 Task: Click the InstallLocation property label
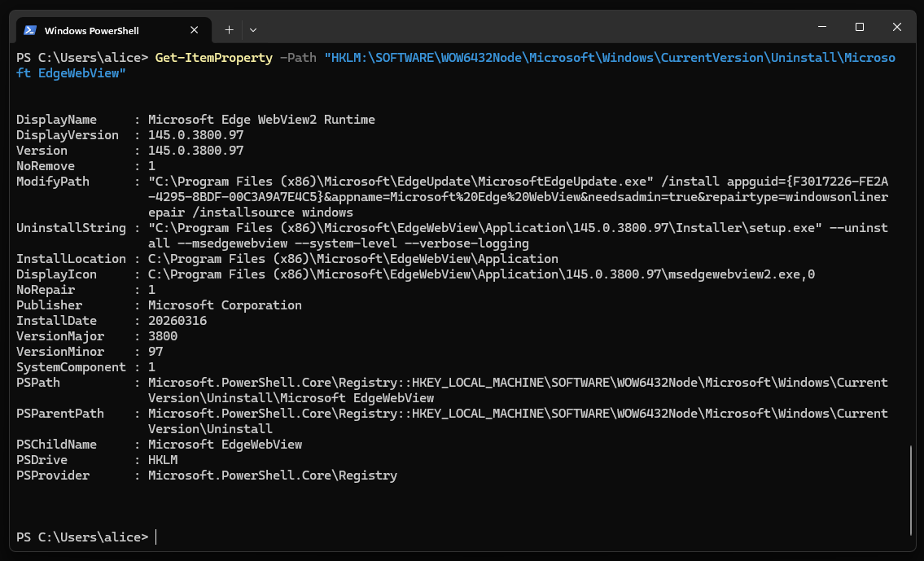pyautogui.click(x=71, y=259)
